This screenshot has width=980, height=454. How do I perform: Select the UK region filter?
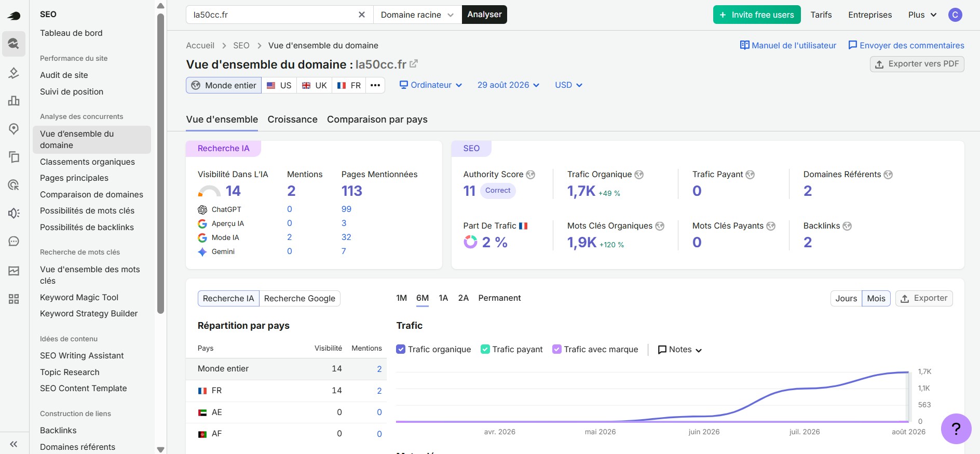(314, 85)
